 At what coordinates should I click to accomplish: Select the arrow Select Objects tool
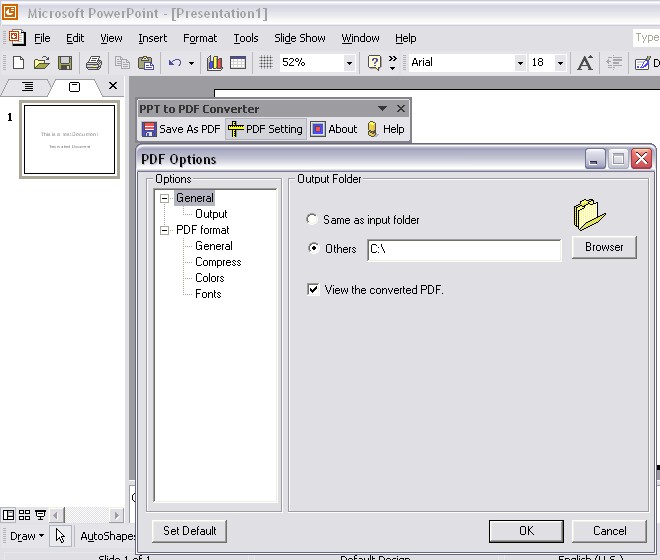click(60, 536)
